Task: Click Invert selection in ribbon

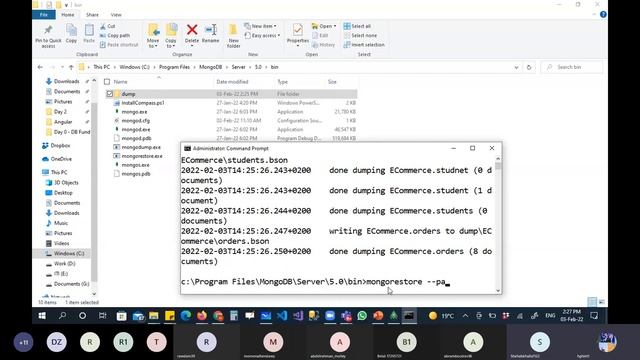Action: [x=364, y=44]
